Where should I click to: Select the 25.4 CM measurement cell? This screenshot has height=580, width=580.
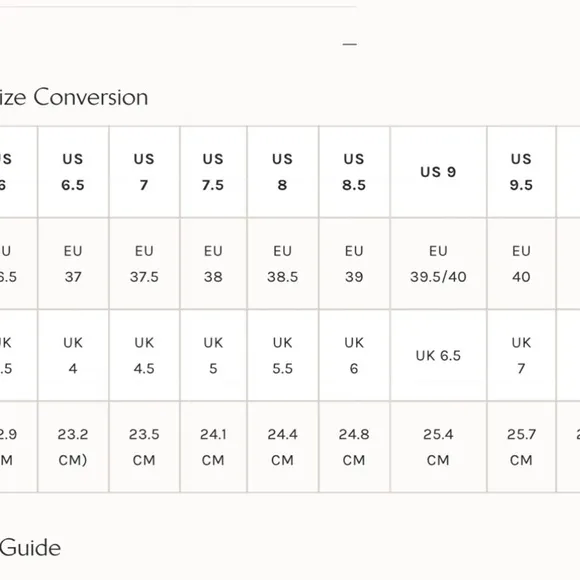click(x=438, y=447)
